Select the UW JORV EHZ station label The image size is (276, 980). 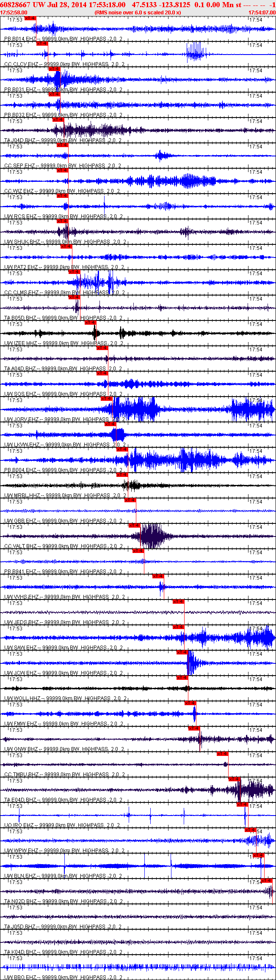22,419
